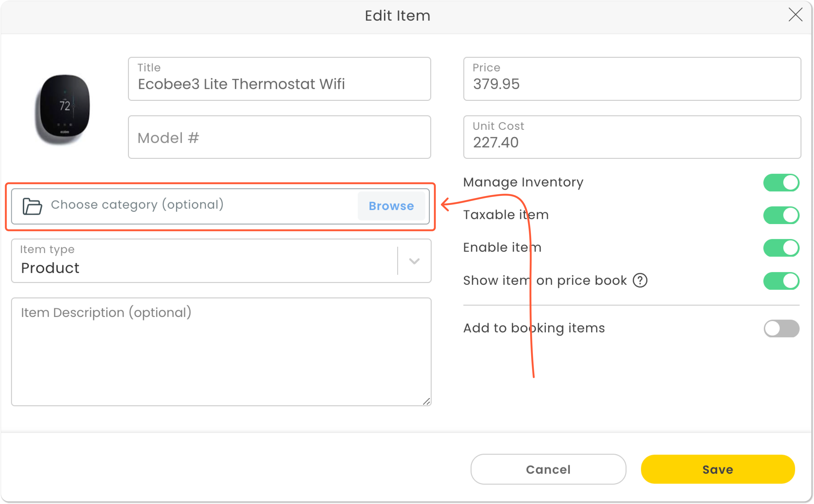The width and height of the screenshot is (814, 504).
Task: Disable the Taxable item switch
Action: click(x=781, y=215)
